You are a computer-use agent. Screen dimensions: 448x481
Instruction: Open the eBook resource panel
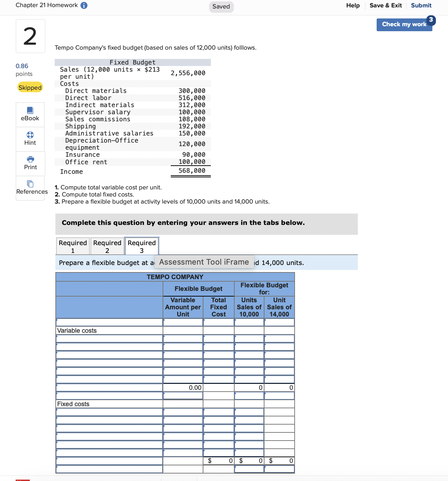[30, 114]
